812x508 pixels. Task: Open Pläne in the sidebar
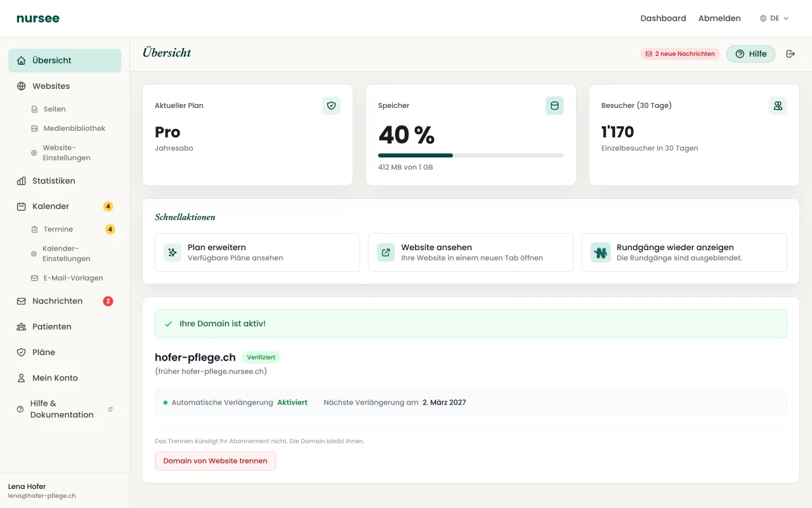click(65, 352)
